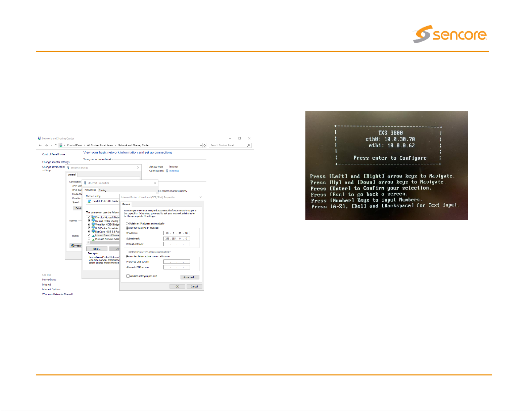Click the Sencore logo

450,34
